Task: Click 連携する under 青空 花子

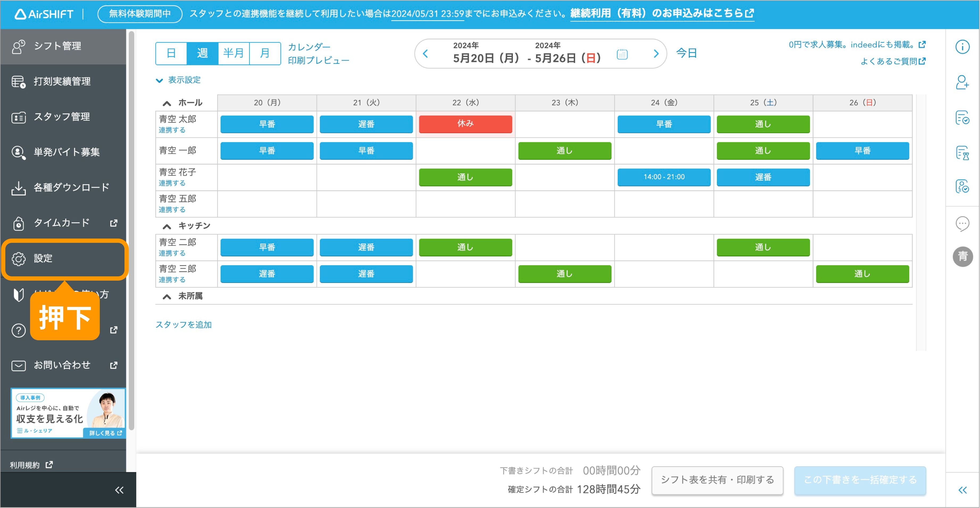Action: (x=172, y=183)
